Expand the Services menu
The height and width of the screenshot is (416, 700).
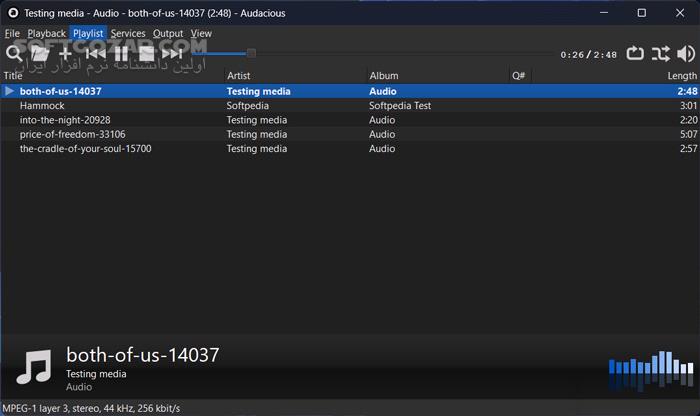(128, 33)
